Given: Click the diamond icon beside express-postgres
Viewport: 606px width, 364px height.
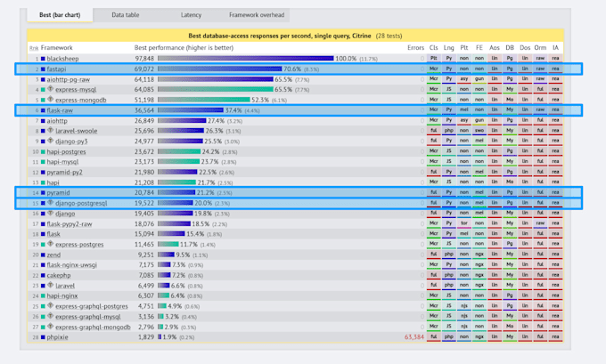Looking at the screenshot, I should (x=49, y=244).
